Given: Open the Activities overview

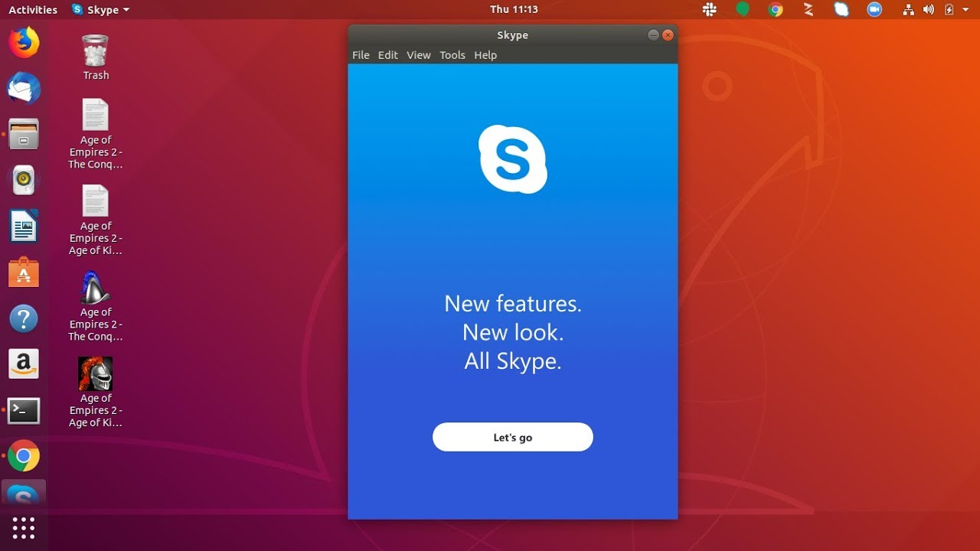Looking at the screenshot, I should pyautogui.click(x=33, y=10).
